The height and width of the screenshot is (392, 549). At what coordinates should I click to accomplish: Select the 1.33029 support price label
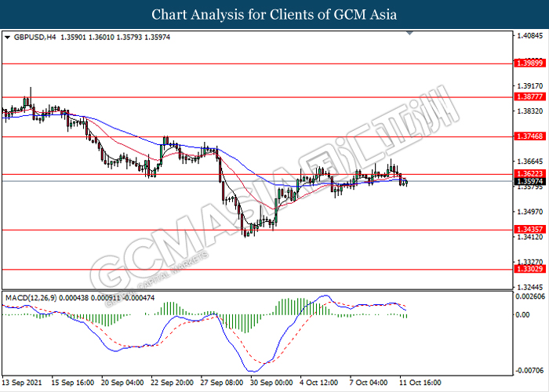coord(529,269)
